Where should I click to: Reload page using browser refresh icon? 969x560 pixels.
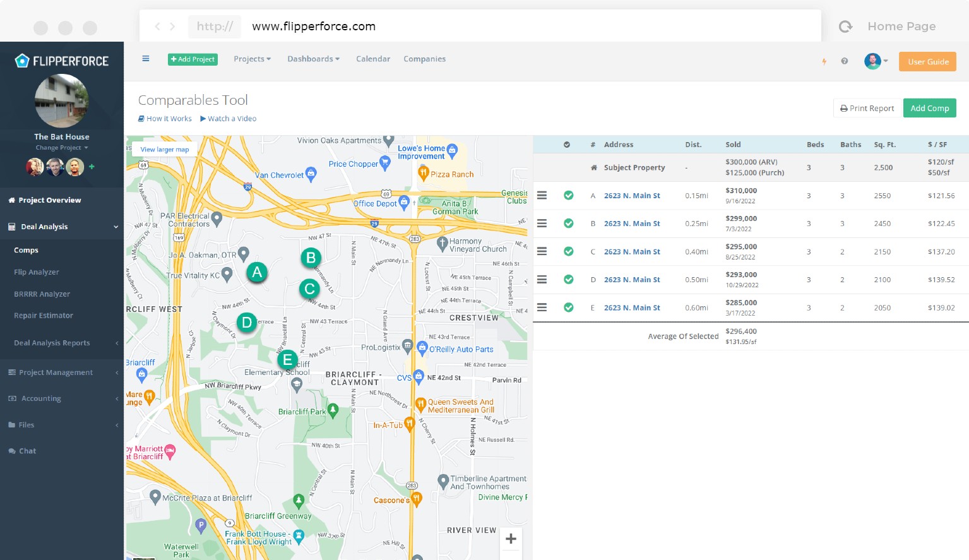coord(845,27)
